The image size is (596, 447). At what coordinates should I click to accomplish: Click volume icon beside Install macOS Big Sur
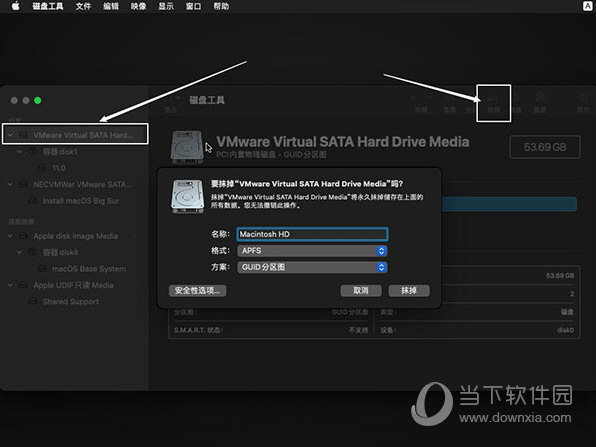click(x=33, y=201)
